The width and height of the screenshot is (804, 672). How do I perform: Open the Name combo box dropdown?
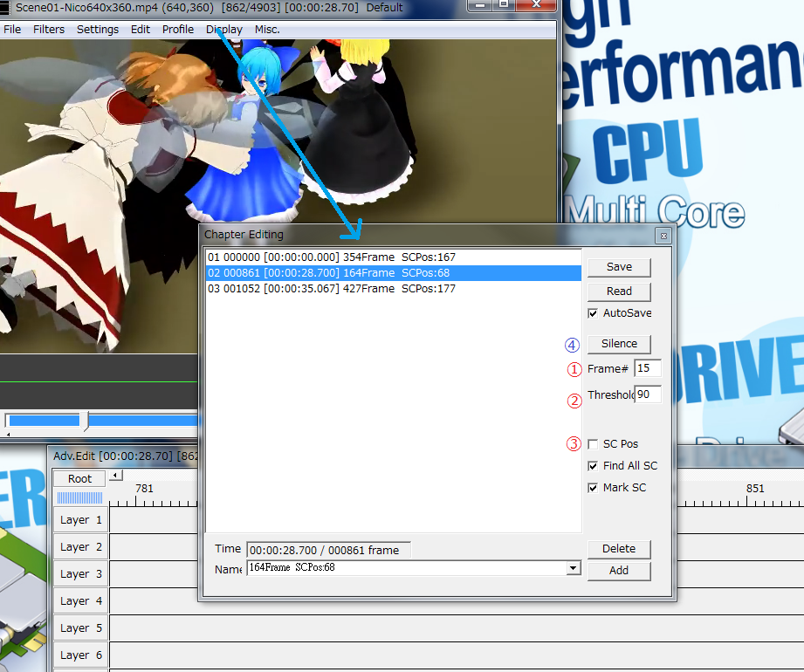tap(574, 568)
